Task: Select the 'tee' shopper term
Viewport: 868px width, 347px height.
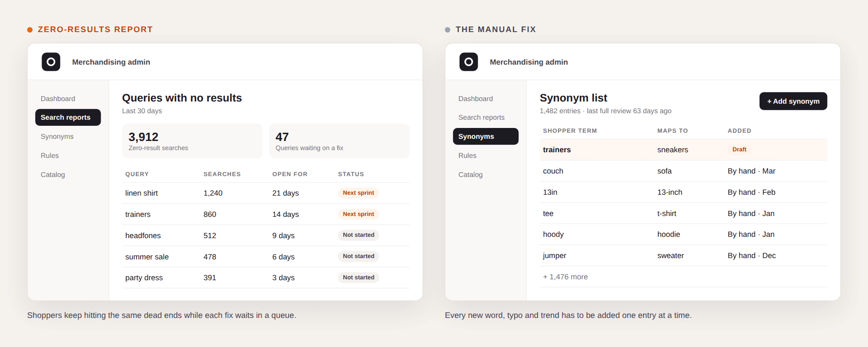Action: (x=548, y=213)
